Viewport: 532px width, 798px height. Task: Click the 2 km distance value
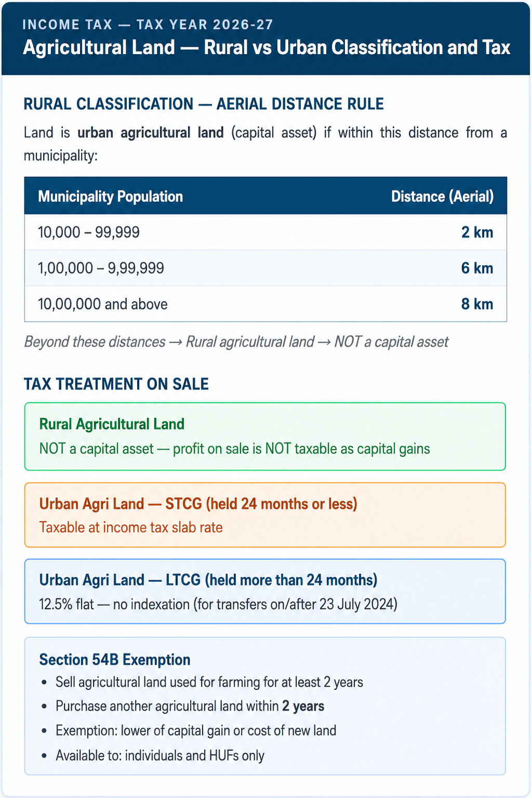pyautogui.click(x=477, y=232)
